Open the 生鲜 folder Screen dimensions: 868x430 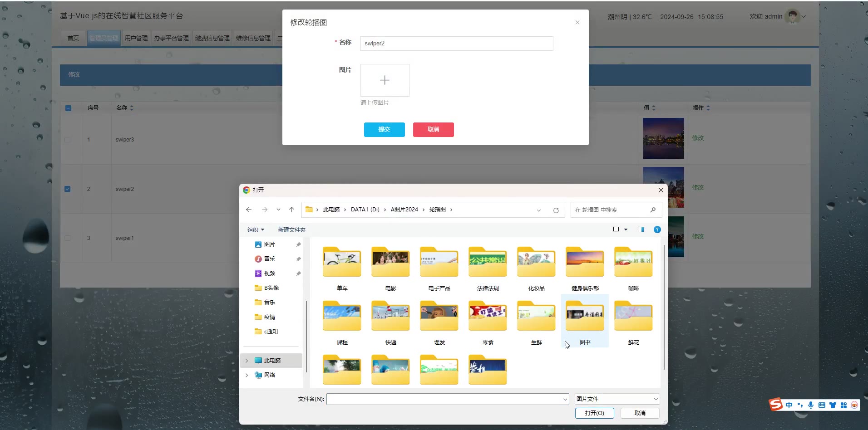point(536,322)
